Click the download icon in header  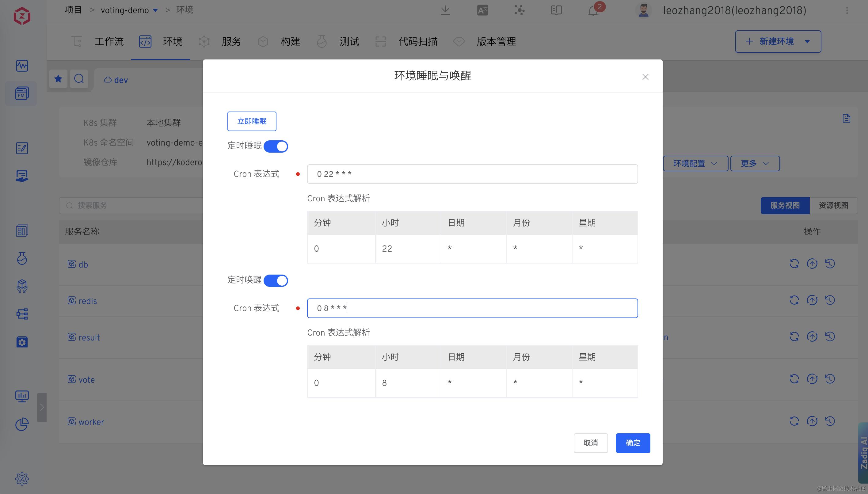(445, 10)
